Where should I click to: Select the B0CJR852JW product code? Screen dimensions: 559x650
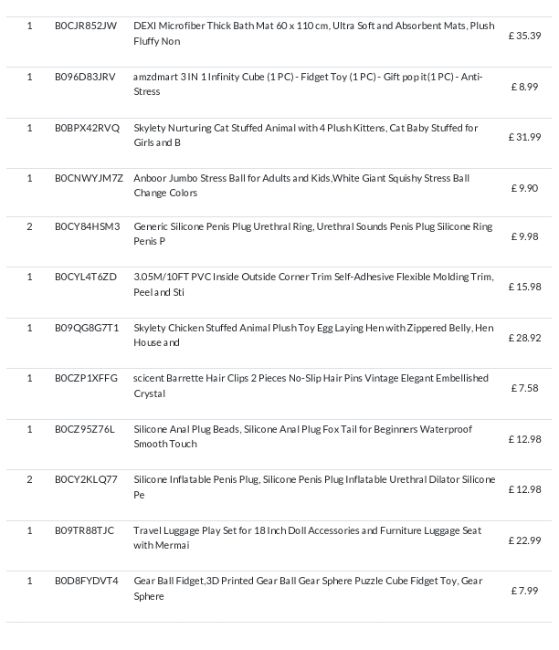pyautogui.click(x=85, y=26)
